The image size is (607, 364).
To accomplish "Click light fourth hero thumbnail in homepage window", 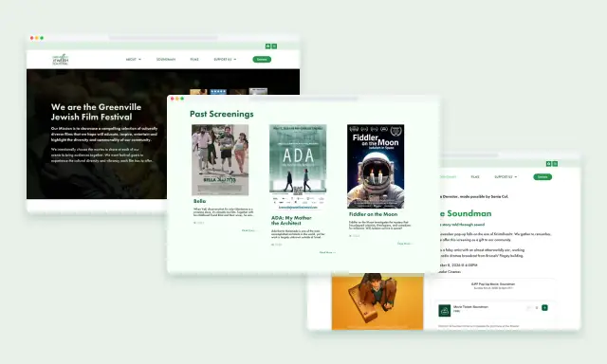I will click(x=258, y=92).
